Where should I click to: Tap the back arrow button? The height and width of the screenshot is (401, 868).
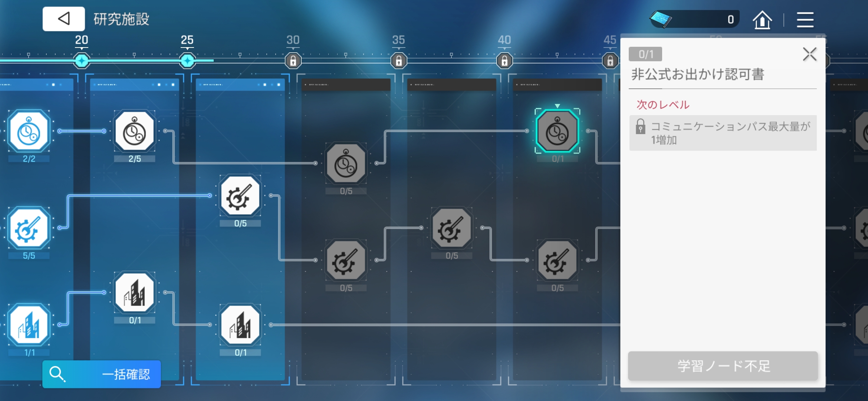pyautogui.click(x=63, y=19)
